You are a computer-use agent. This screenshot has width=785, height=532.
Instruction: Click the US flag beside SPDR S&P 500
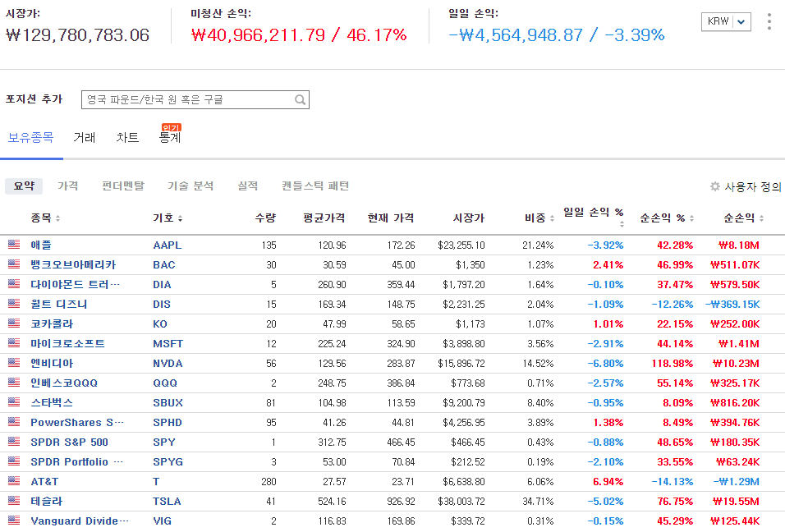tap(14, 442)
